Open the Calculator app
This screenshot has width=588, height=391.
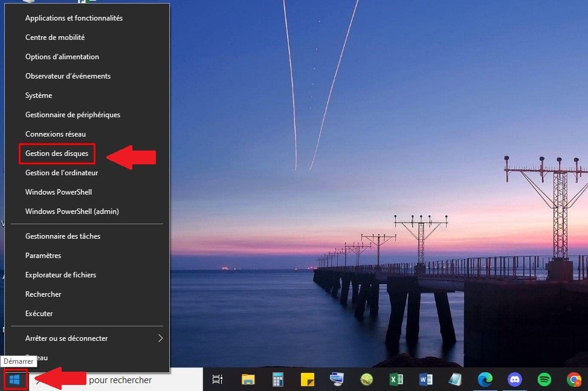(277, 380)
